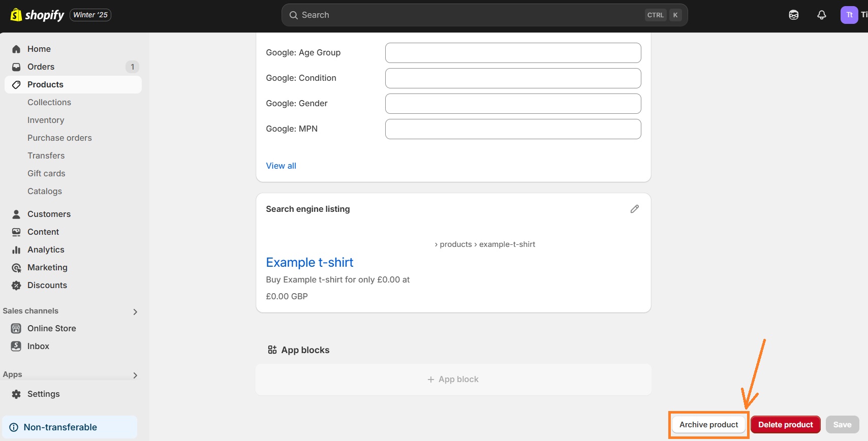The image size is (868, 441).
Task: Click the Discounts badge icon
Action: pyautogui.click(x=16, y=286)
